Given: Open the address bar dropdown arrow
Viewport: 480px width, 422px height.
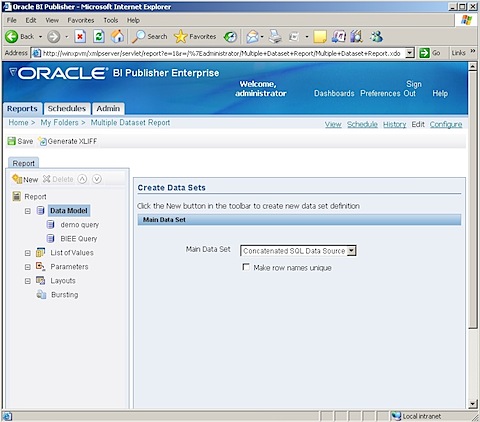Looking at the screenshot, I should pyautogui.click(x=410, y=53).
